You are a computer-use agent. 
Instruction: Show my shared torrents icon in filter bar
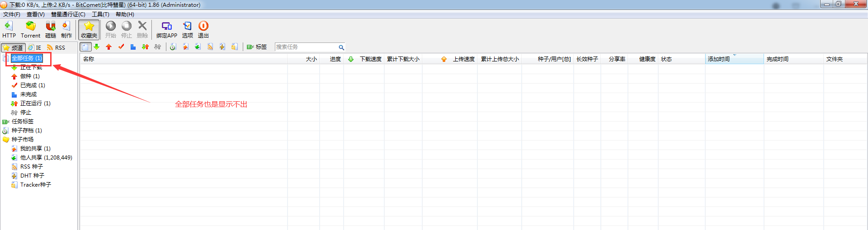click(x=185, y=47)
